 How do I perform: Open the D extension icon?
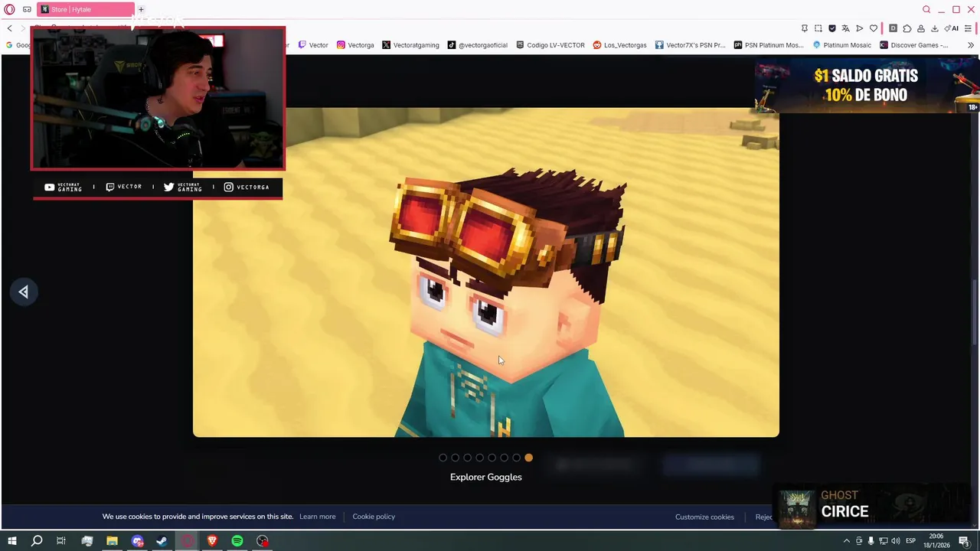coord(893,28)
